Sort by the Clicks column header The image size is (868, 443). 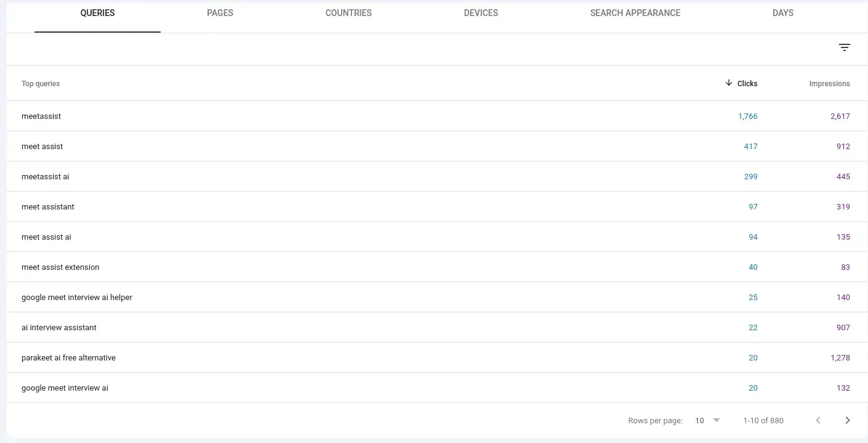coord(747,84)
